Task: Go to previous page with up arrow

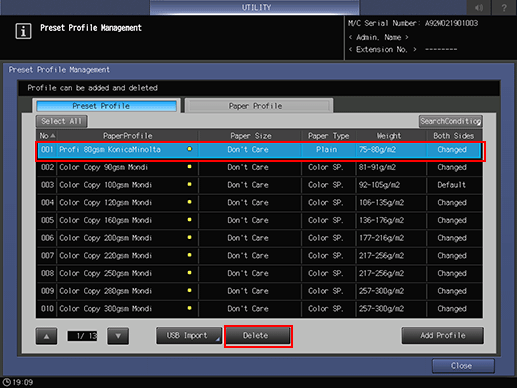Action: click(46, 336)
